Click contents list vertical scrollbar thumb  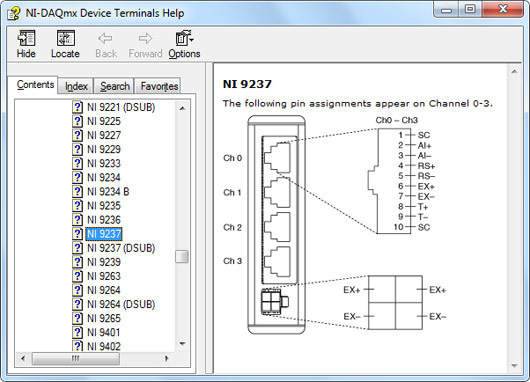pos(182,256)
